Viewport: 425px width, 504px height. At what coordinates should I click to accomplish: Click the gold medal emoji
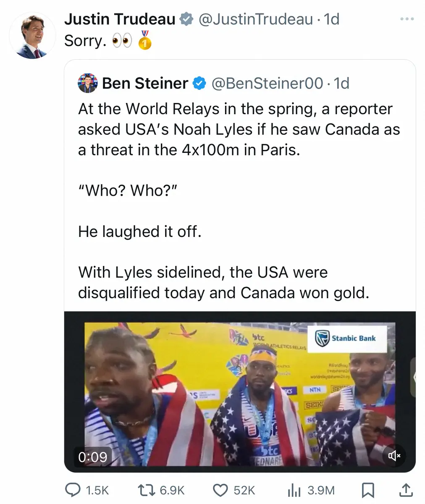click(145, 40)
